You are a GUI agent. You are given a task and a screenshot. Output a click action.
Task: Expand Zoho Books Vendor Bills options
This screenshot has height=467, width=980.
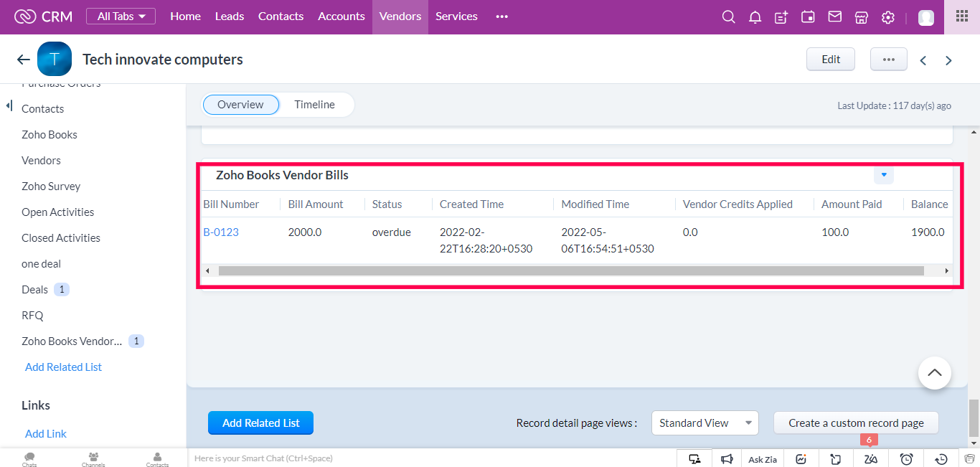click(884, 175)
